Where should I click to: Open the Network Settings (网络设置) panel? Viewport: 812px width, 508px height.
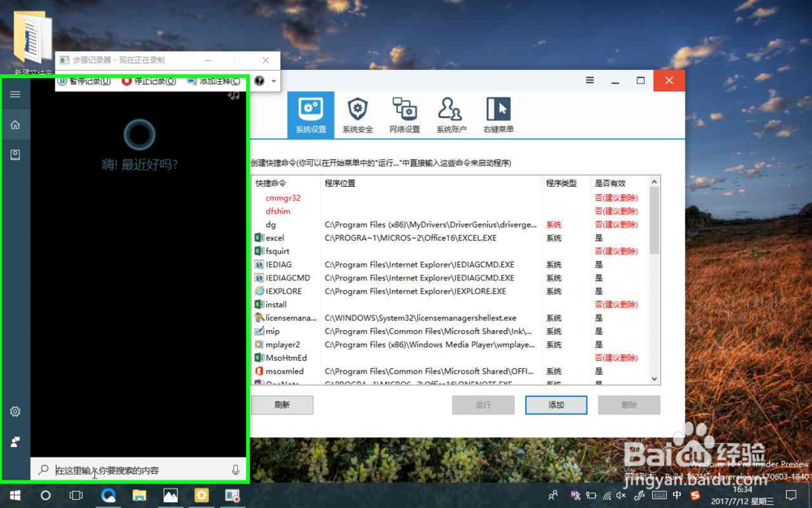pyautogui.click(x=404, y=113)
